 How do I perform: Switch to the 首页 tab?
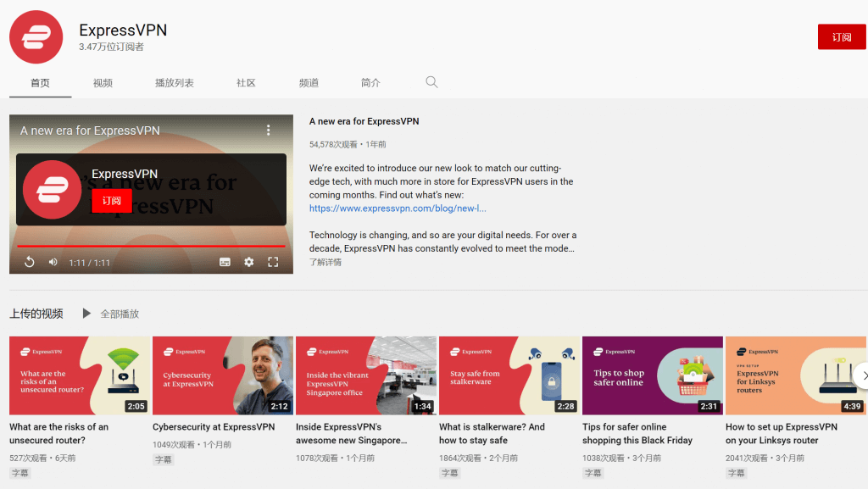(40, 83)
